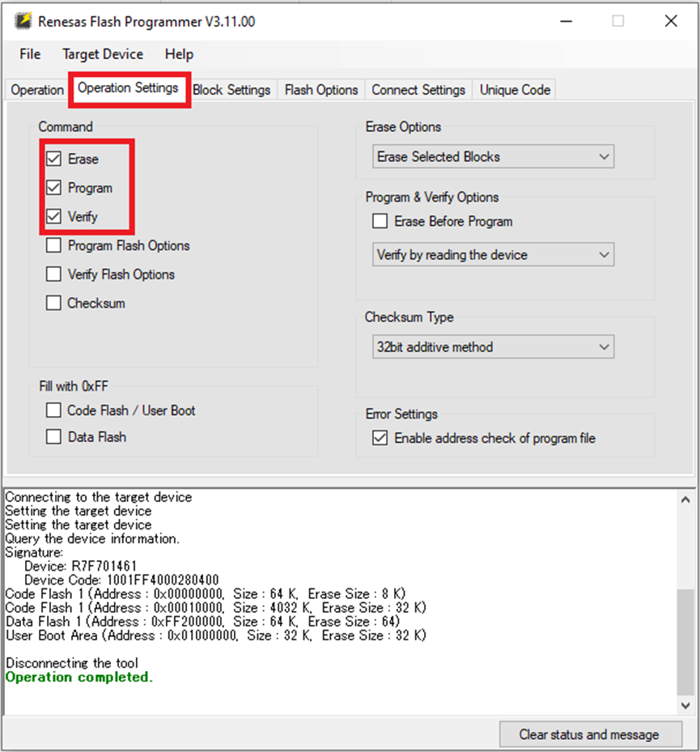Open the Flash Options tab
Viewport: 700px width, 752px height.
click(321, 90)
